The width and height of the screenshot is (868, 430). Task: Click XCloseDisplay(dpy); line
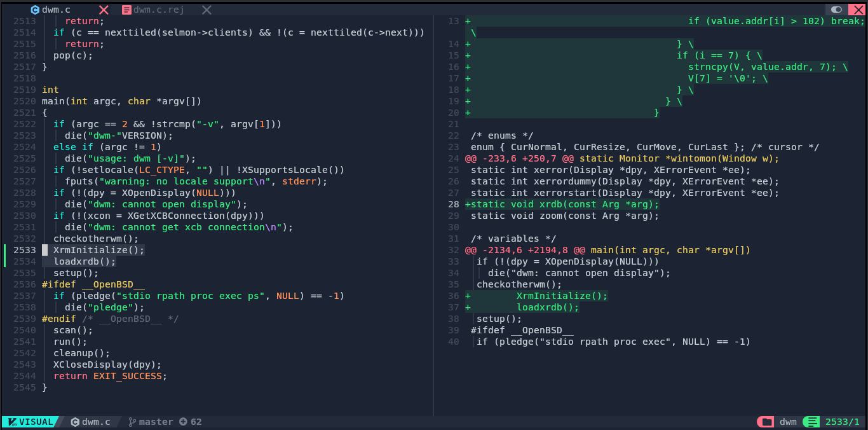point(107,364)
